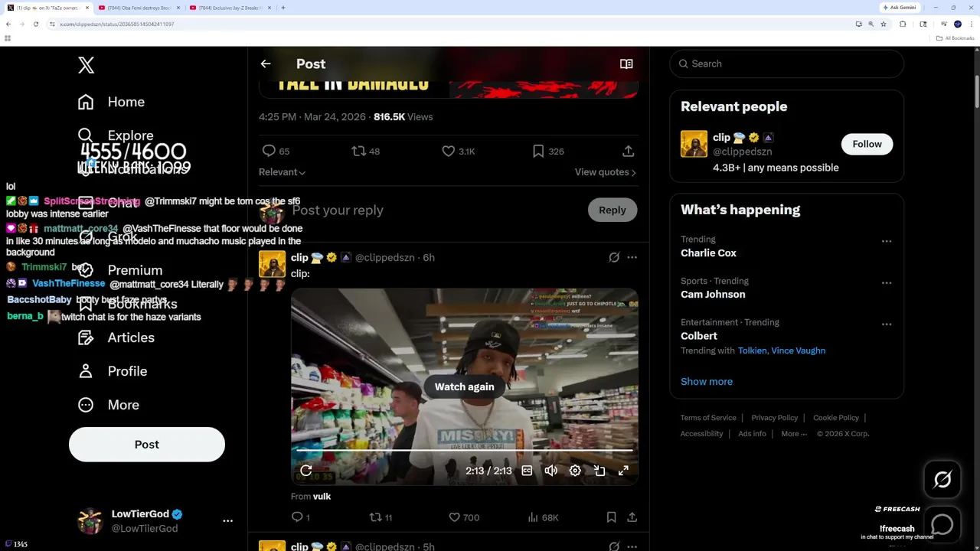This screenshot has width=980, height=551.
Task: Toggle picture-in-picture for the video
Action: [x=599, y=471]
